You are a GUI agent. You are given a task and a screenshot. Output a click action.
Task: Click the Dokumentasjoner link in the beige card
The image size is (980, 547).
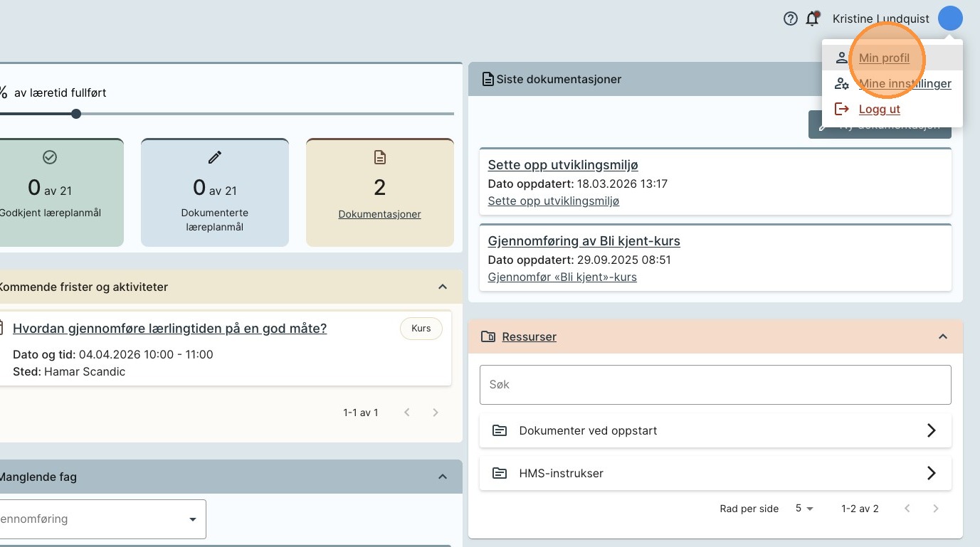[x=379, y=214]
